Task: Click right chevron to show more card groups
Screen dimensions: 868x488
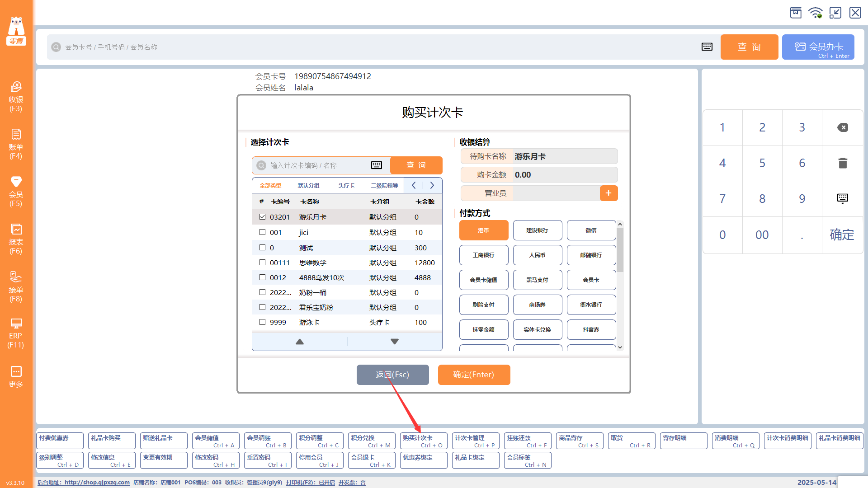Action: click(x=432, y=185)
